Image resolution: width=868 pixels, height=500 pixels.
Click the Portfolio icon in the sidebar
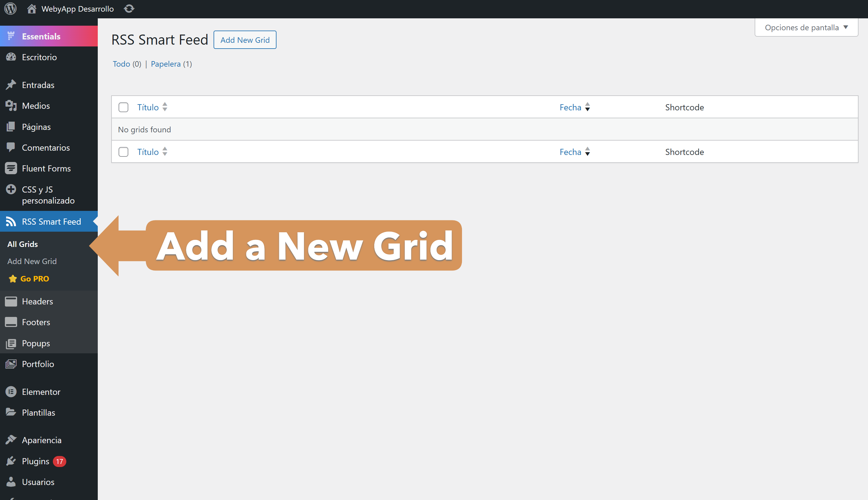(11, 364)
